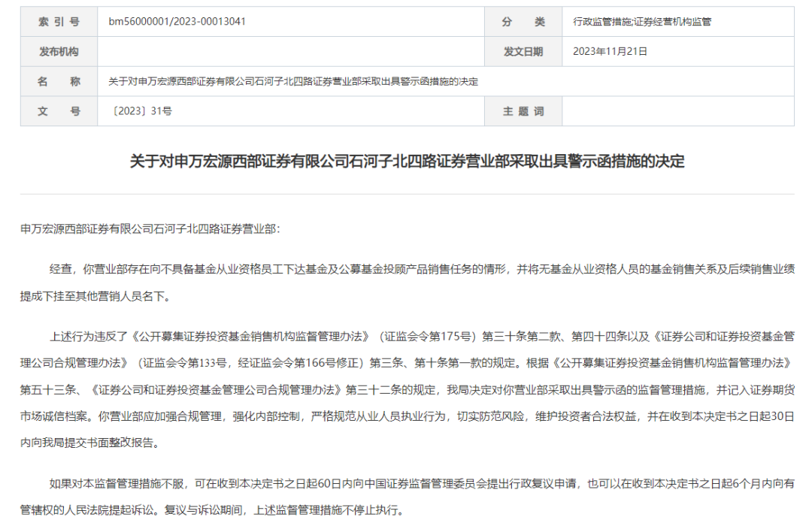Click the addressee line 申万宏源西部证券有限公司石河子北四路证券营业部:
812x520 pixels.
150,229
